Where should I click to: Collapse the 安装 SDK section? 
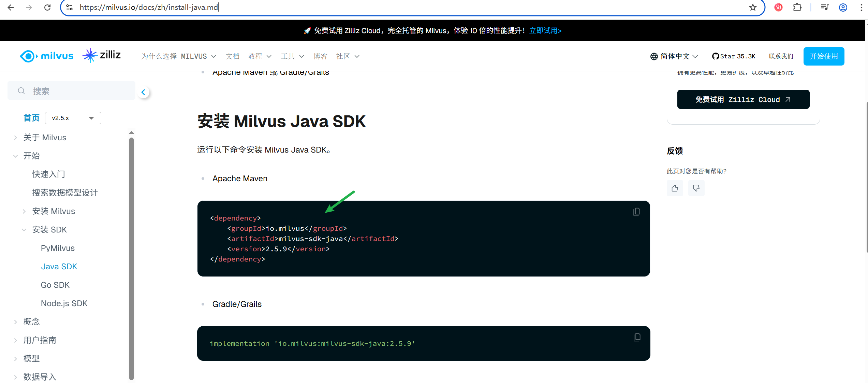(x=24, y=229)
